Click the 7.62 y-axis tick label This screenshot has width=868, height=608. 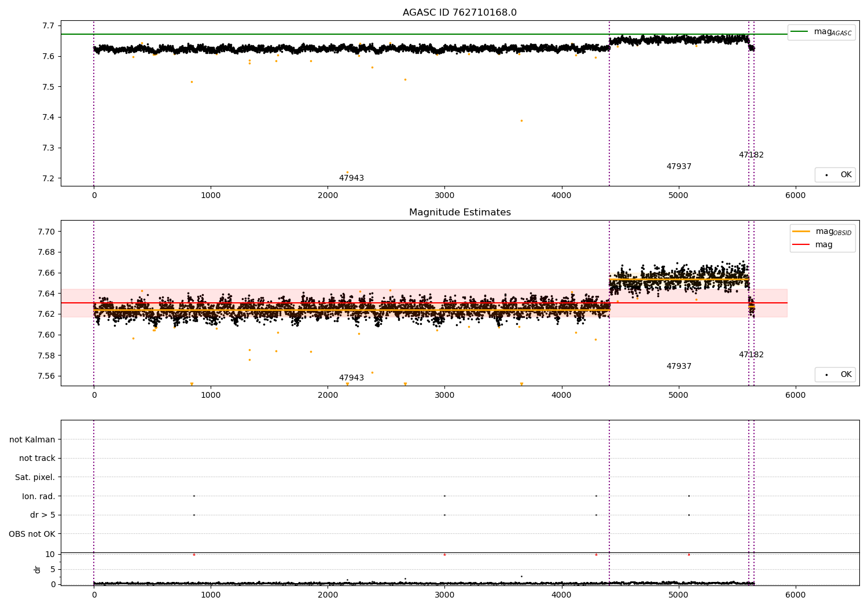pyautogui.click(x=46, y=314)
